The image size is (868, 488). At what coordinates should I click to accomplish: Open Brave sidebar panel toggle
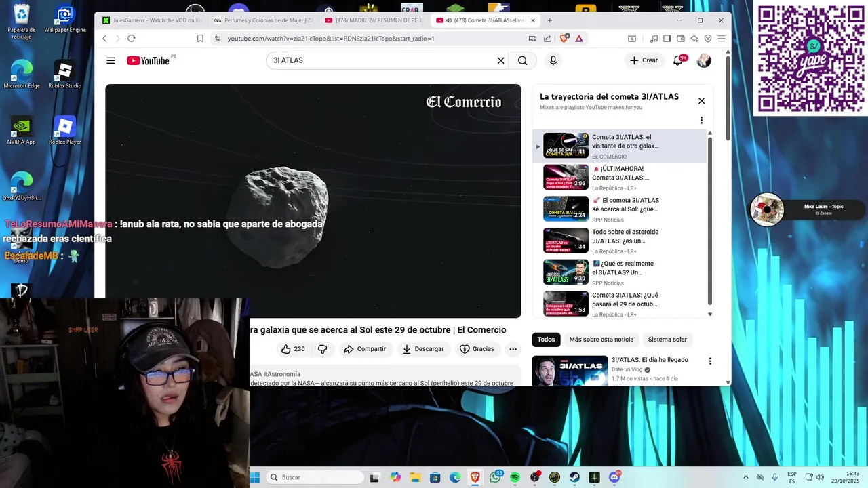coord(667,39)
